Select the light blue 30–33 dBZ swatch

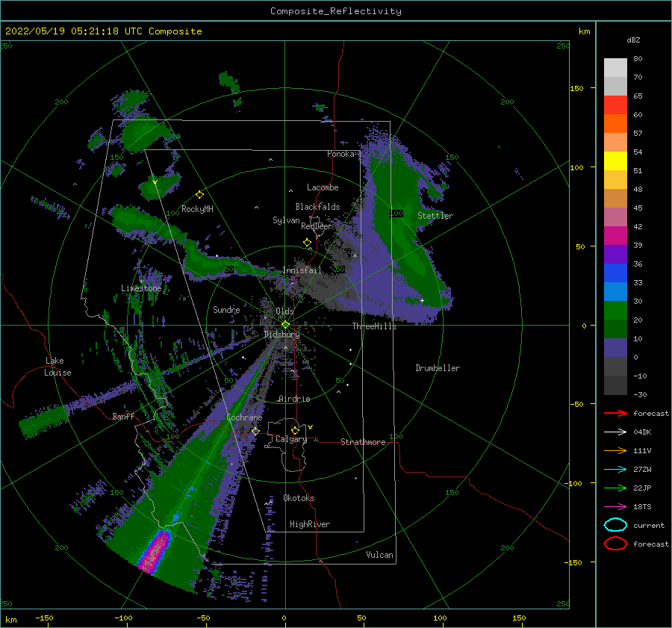pyautogui.click(x=615, y=292)
